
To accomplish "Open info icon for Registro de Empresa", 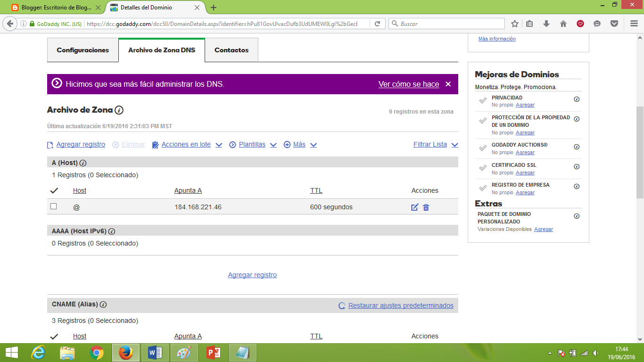I will point(577,187).
